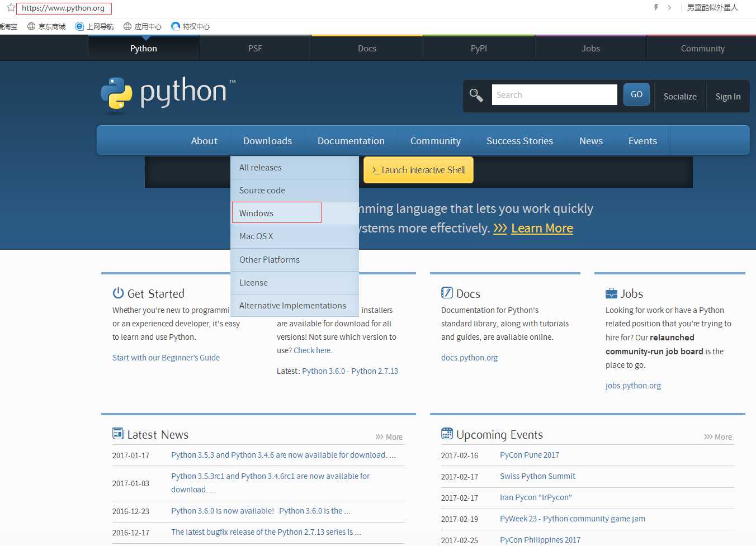756x546 pixels.
Task: Click the Check here link
Action: click(312, 350)
